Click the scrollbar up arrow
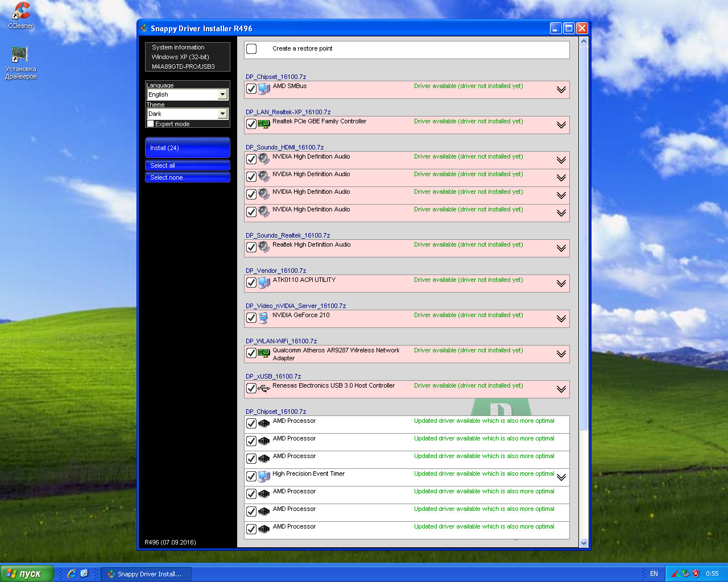This screenshot has height=582, width=728. pos(584,42)
